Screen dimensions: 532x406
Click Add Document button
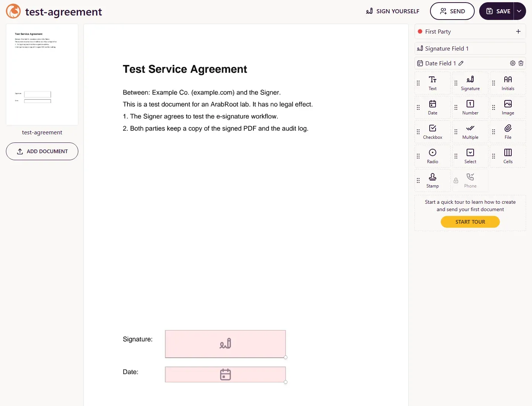[x=42, y=151]
